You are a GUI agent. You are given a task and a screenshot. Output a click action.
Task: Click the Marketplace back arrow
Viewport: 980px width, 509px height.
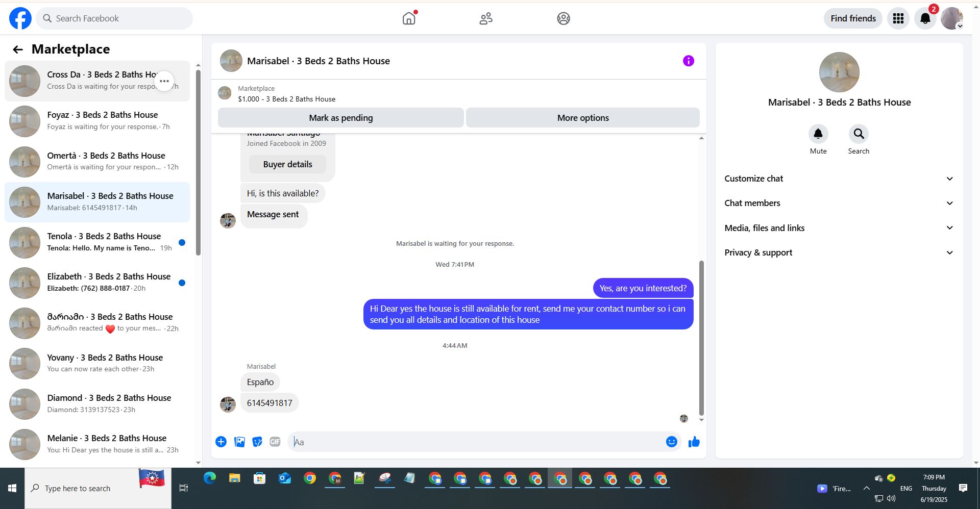[x=18, y=49]
